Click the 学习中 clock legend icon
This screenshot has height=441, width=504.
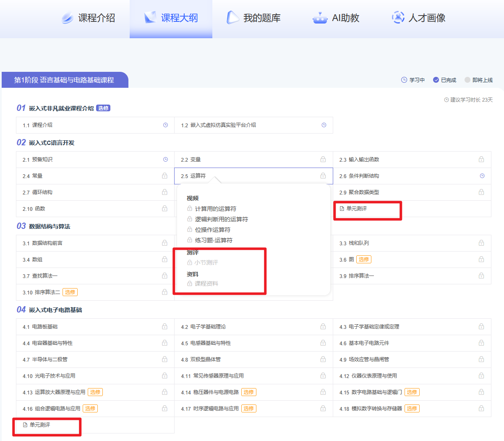(404, 80)
